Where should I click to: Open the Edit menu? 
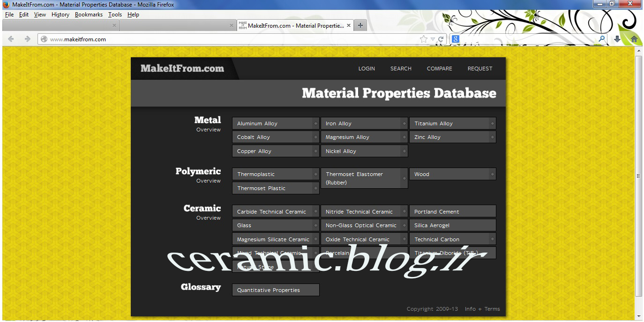click(x=24, y=15)
